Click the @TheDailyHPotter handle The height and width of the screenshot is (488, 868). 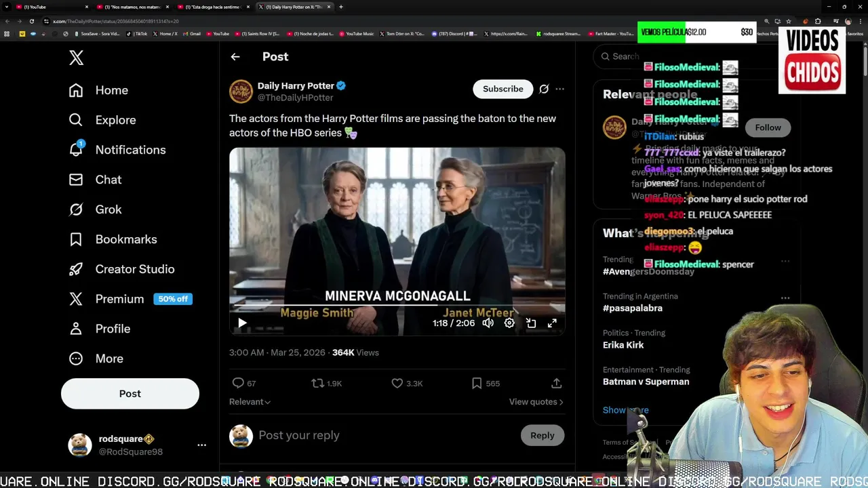click(x=295, y=98)
